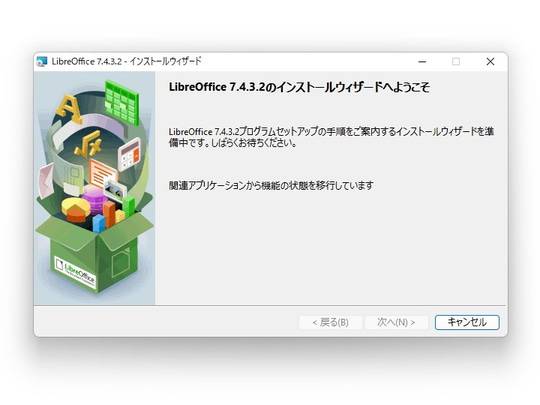Click the yellow pie chart graphic

click(x=75, y=209)
